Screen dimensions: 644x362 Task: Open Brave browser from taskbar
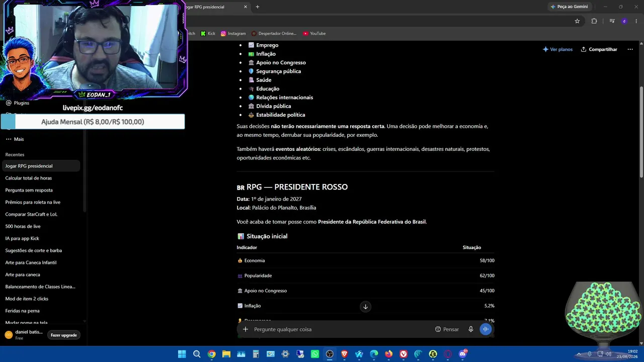click(x=345, y=354)
